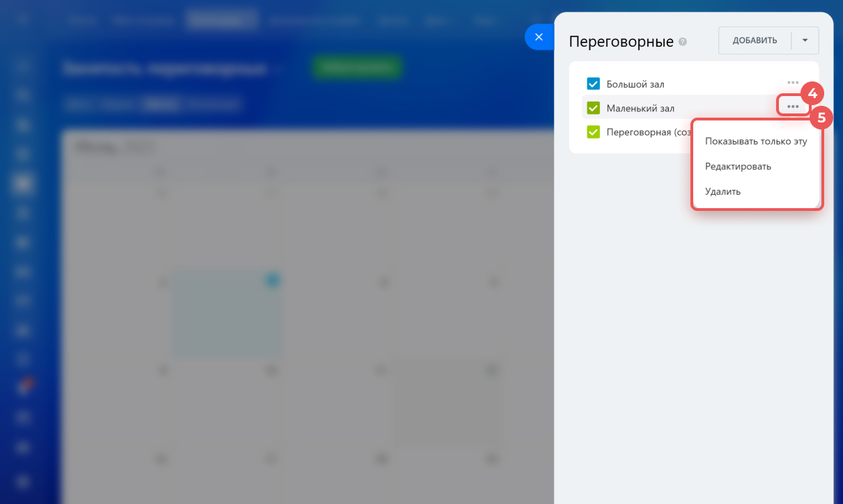Click the ДОБАВИТЬ button

coord(755,40)
